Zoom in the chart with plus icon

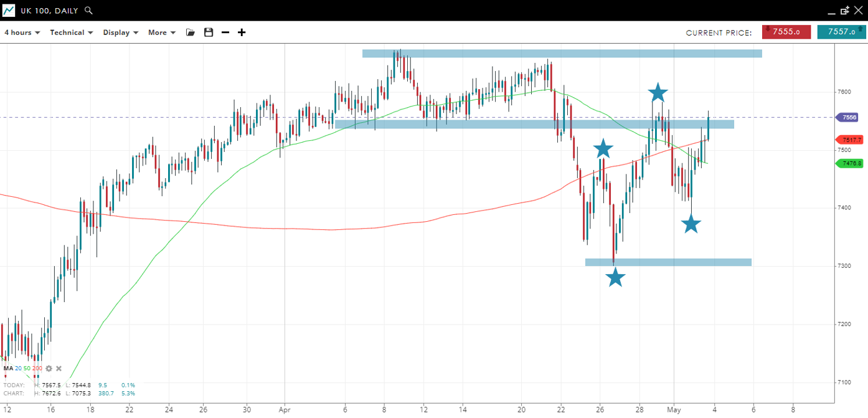pyautogui.click(x=242, y=32)
